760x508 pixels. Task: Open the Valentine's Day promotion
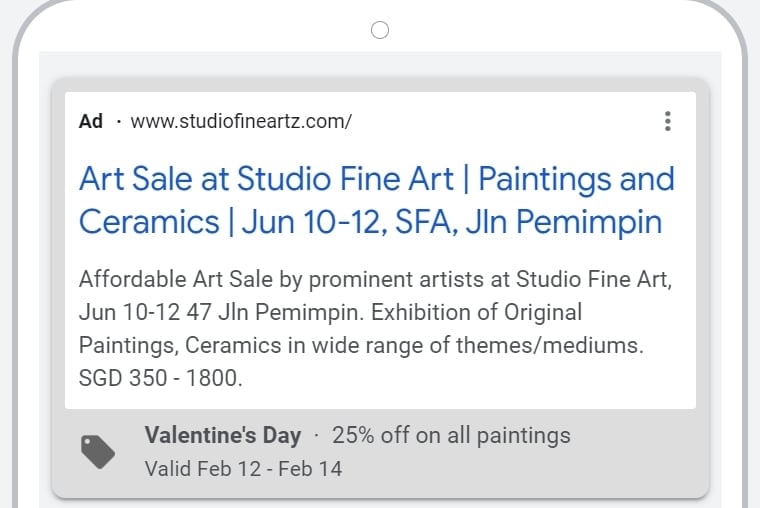coord(222,435)
